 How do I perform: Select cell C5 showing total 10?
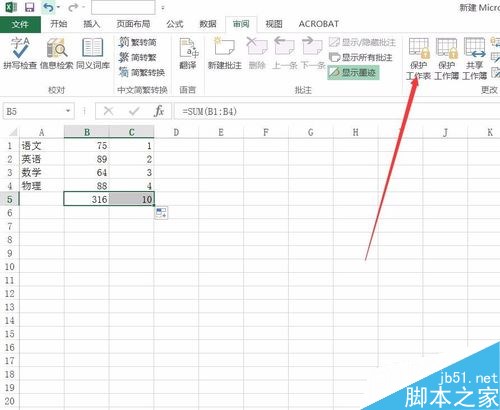(132, 199)
